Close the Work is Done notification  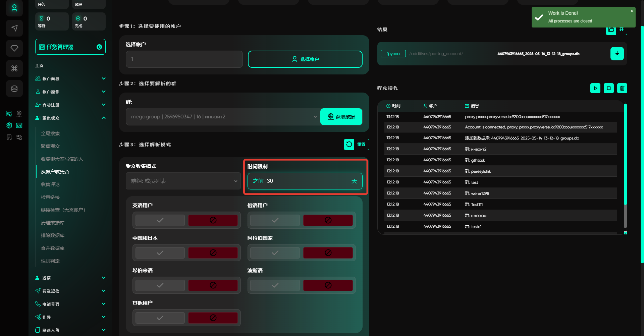pyautogui.click(x=632, y=11)
